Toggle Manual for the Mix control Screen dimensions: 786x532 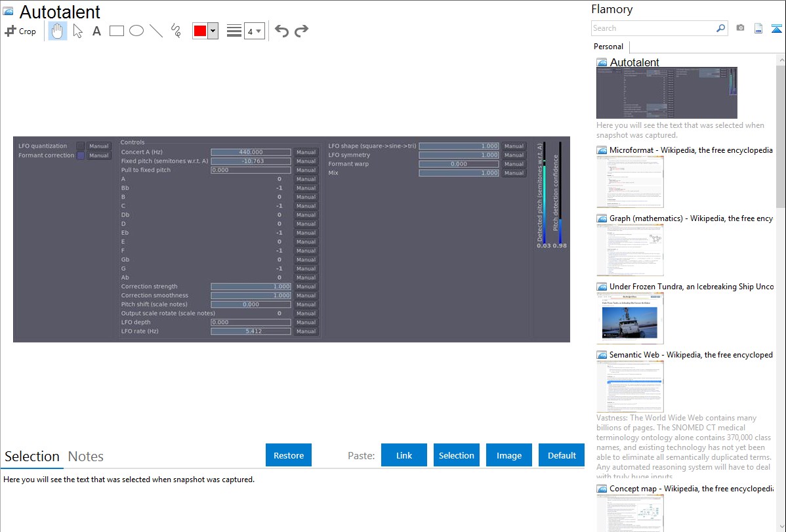coord(514,173)
